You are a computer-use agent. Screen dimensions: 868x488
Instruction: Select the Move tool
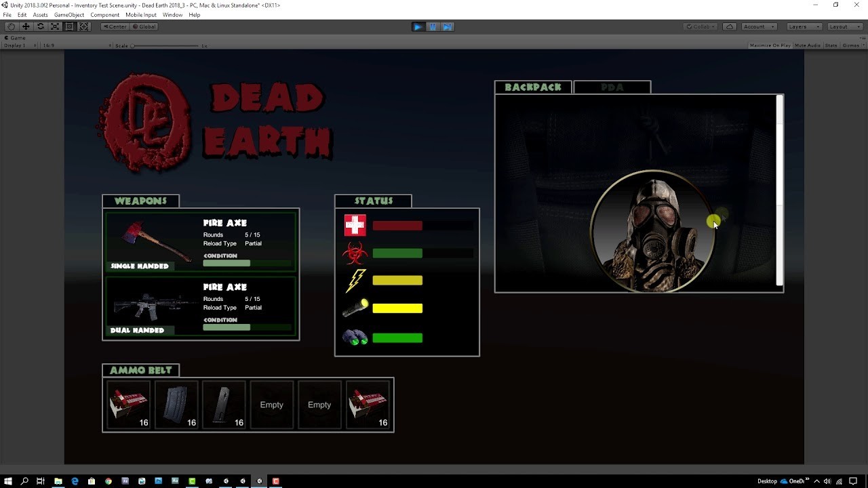click(26, 26)
